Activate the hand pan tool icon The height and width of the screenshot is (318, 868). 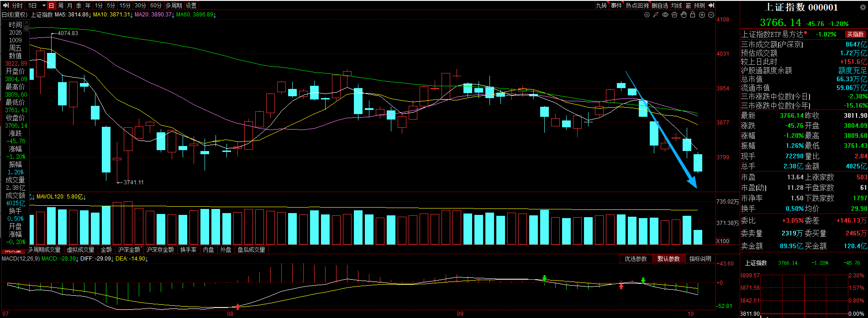684,15
